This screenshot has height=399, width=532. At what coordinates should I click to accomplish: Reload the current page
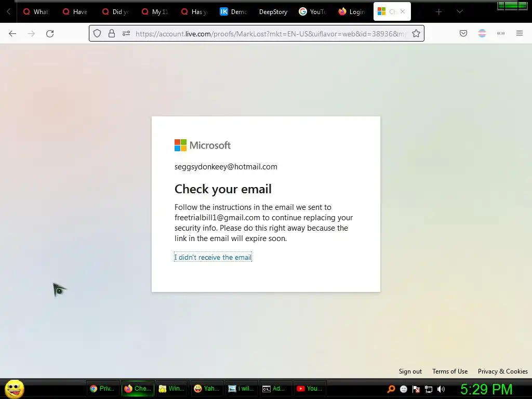pyautogui.click(x=50, y=34)
